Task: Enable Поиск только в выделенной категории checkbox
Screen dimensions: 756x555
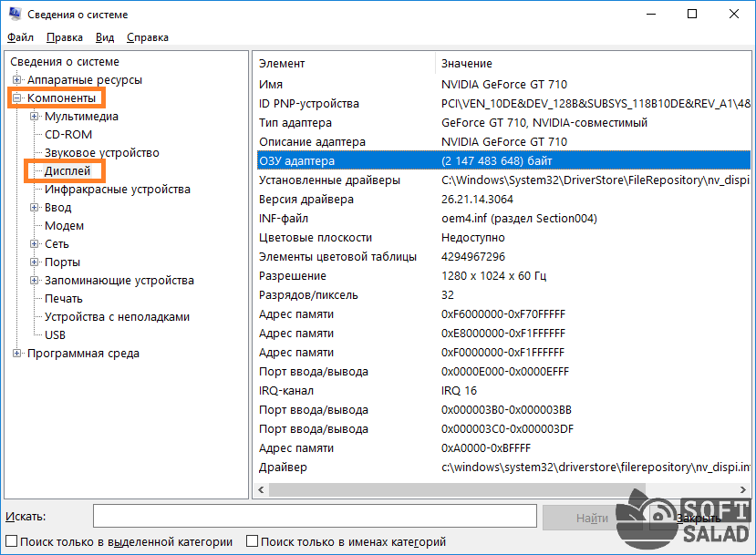Action: point(12,541)
